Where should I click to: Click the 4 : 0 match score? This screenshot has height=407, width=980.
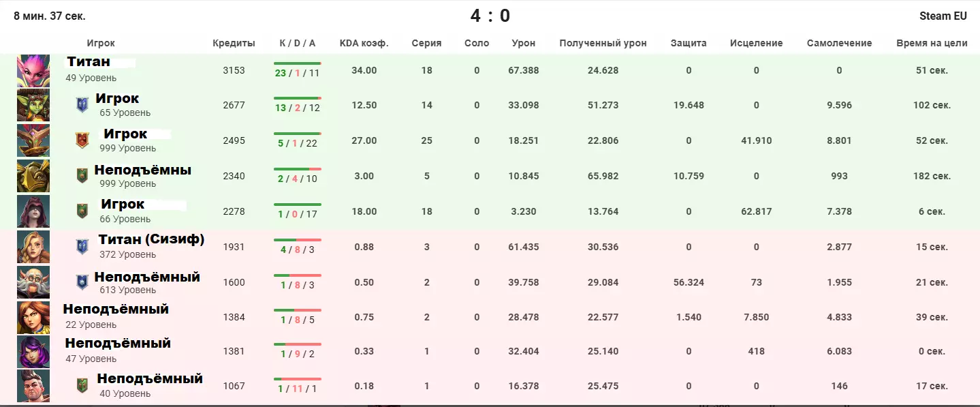[x=490, y=16]
